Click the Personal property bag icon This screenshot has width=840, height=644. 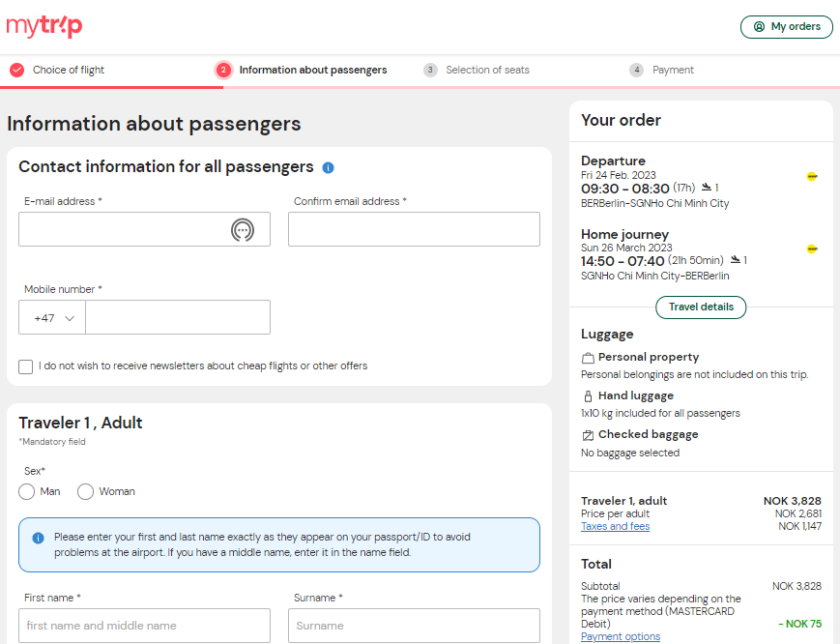pos(588,358)
